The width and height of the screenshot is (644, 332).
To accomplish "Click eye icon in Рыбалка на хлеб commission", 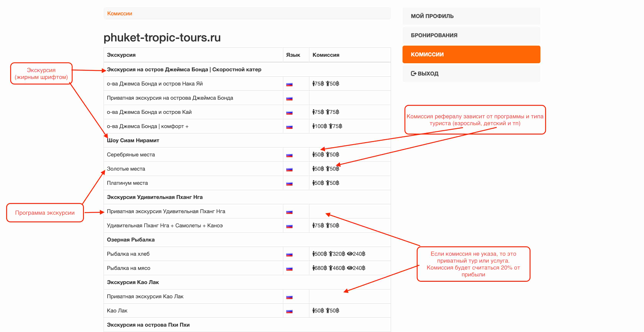I will tap(349, 254).
